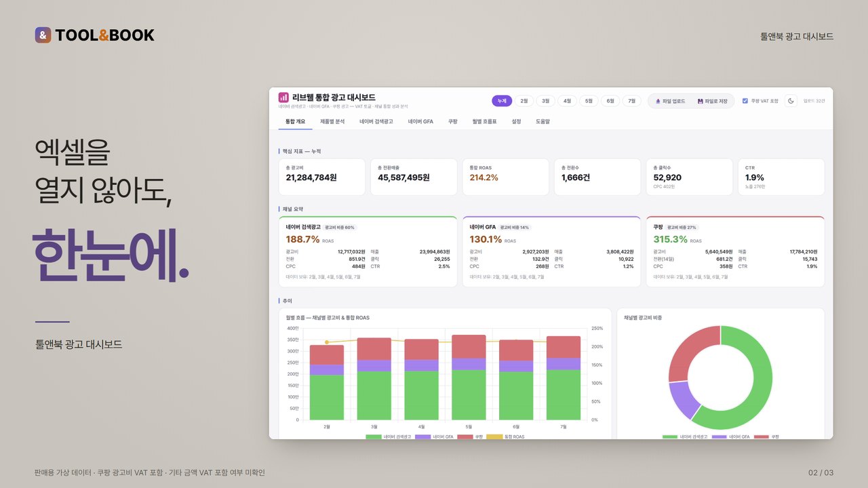This screenshot has height=488, width=868.
Task: Go to the 월별 흐름표 tab
Action: (x=484, y=122)
